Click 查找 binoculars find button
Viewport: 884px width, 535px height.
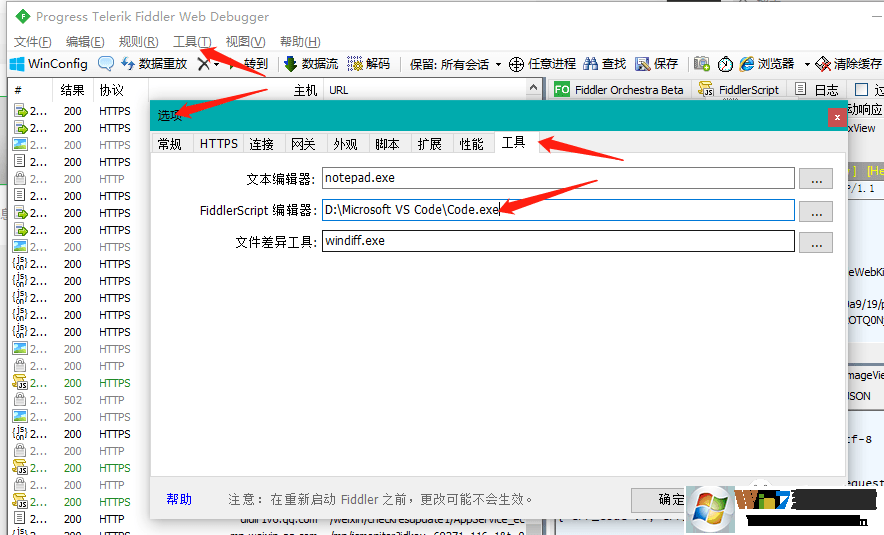point(604,64)
